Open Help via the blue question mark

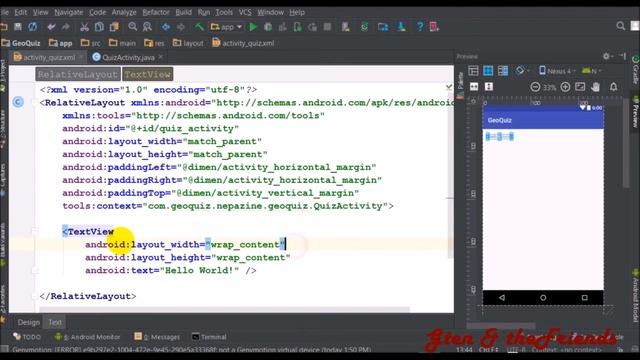click(x=420, y=27)
